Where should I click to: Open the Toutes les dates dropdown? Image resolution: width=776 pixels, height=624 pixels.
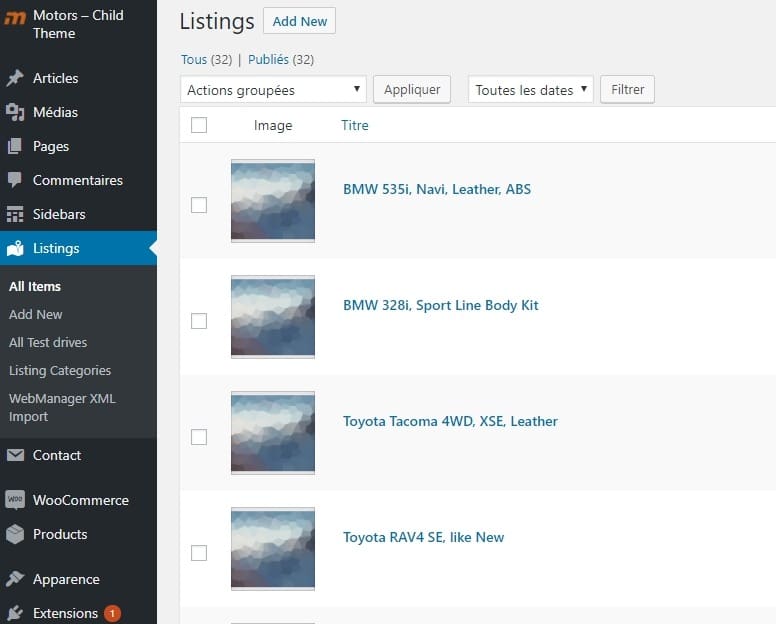point(531,90)
